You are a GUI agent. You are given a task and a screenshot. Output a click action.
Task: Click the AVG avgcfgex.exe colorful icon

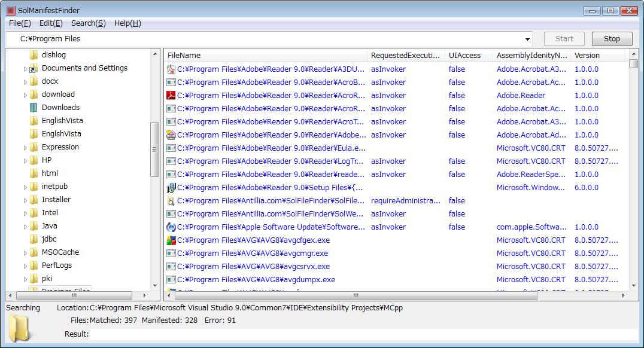click(x=171, y=240)
